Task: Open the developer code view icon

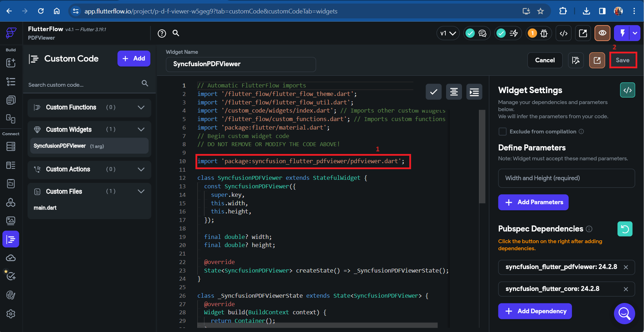Action: pos(564,33)
